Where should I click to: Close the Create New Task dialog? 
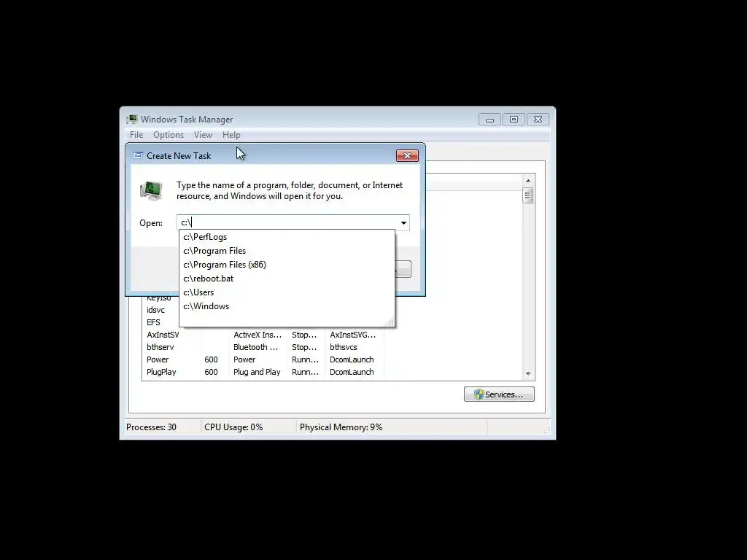pos(407,156)
